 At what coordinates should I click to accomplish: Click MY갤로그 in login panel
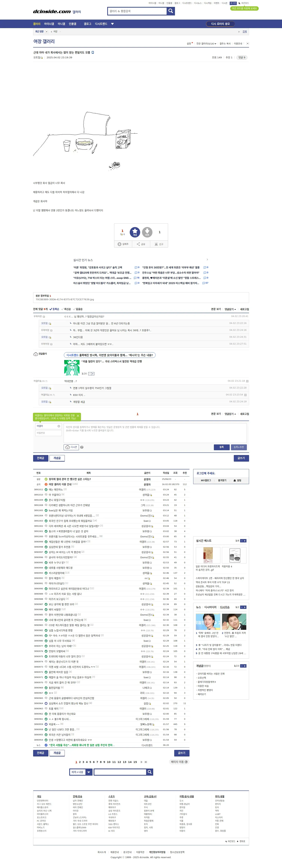[206, 481]
